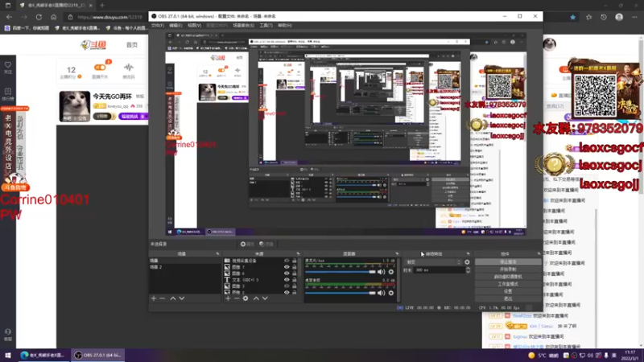This screenshot has height=362, width=644.
Task: Click the 关注 heart icon in Douyu sidebar
Action: click(8, 67)
